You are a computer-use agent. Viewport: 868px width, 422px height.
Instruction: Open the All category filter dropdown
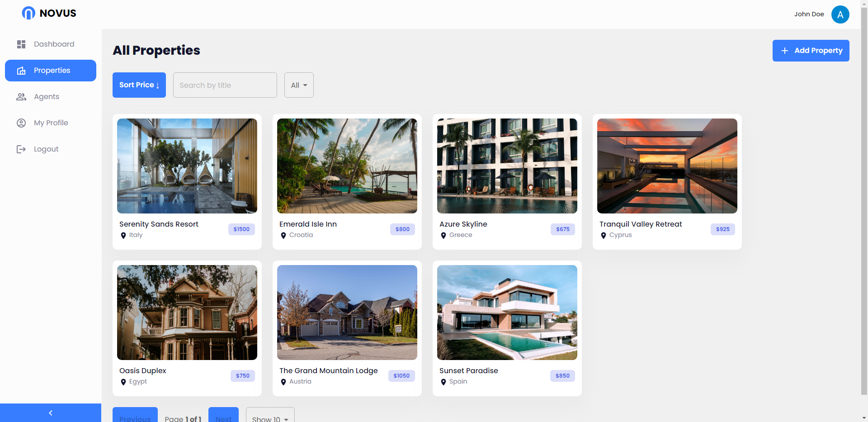click(x=298, y=85)
